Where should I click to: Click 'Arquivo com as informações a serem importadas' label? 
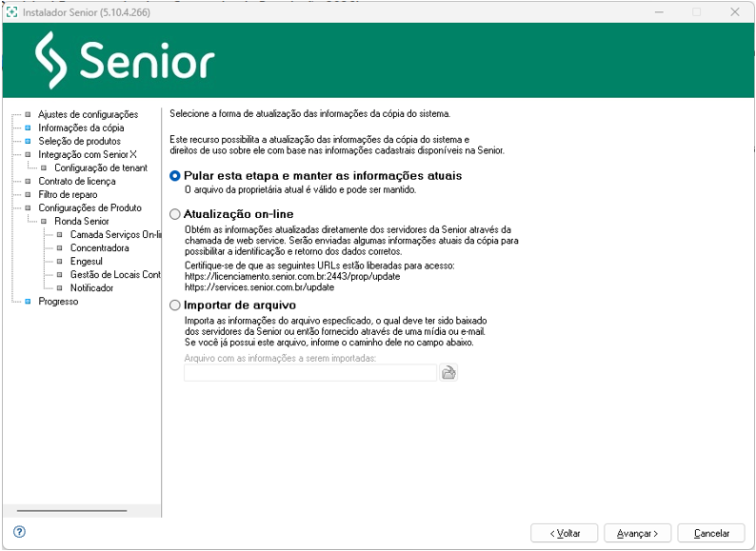coord(280,358)
